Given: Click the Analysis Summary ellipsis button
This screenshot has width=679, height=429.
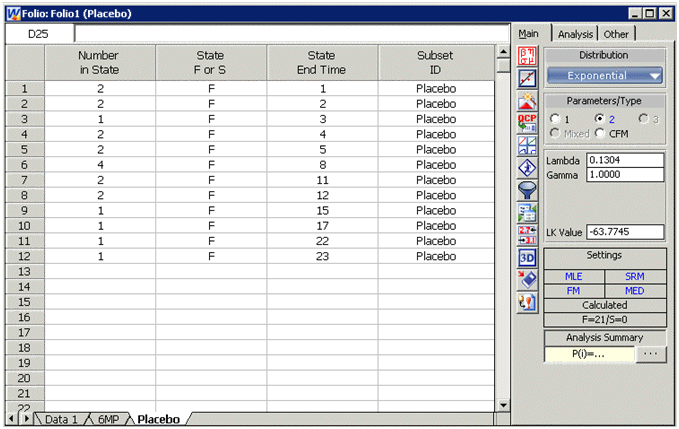Looking at the screenshot, I should (650, 354).
